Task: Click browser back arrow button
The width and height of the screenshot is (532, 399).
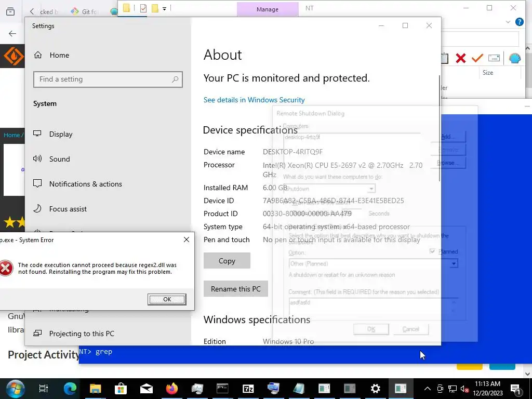Action: tap(12, 33)
